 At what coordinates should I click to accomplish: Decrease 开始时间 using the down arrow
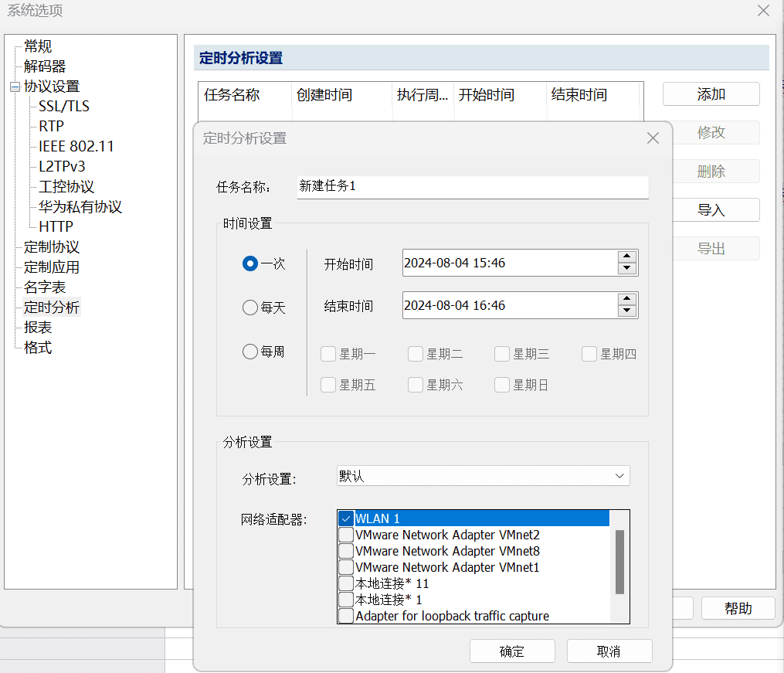point(627,269)
